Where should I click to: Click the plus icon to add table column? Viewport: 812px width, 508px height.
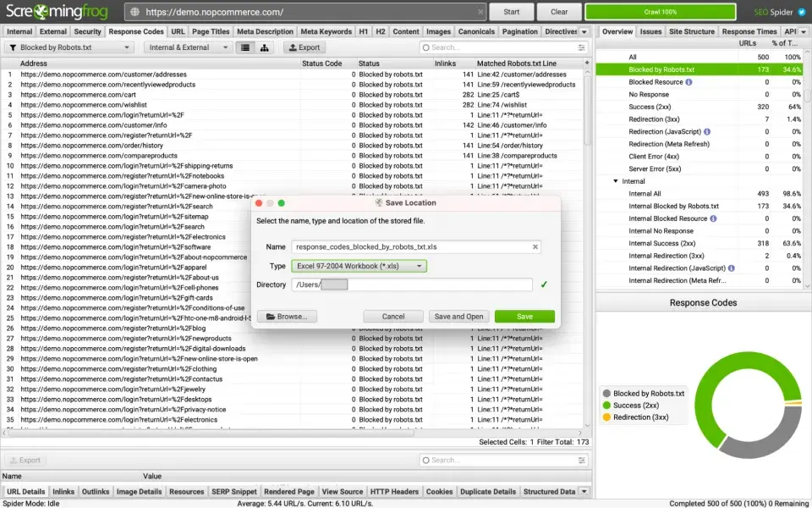[x=587, y=63]
